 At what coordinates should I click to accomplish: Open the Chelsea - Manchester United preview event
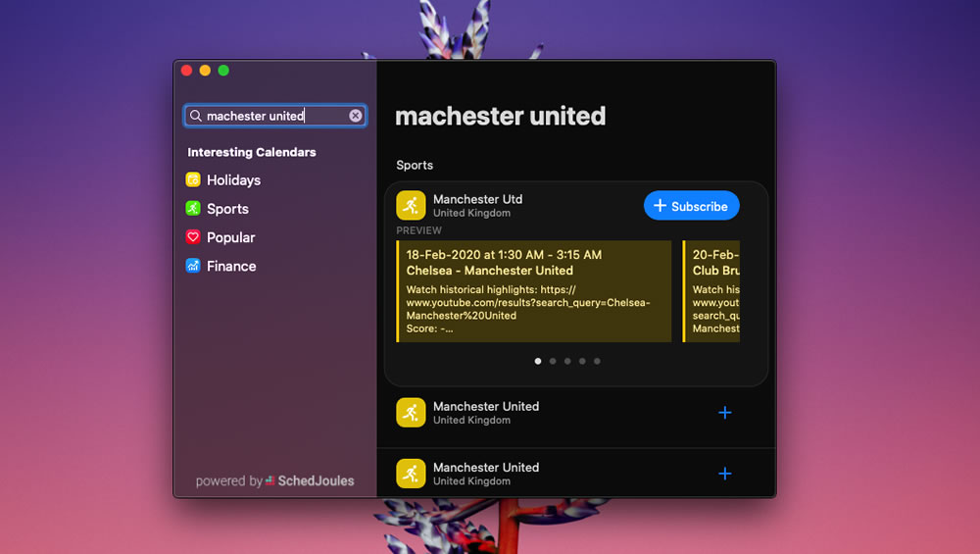pyautogui.click(x=534, y=291)
